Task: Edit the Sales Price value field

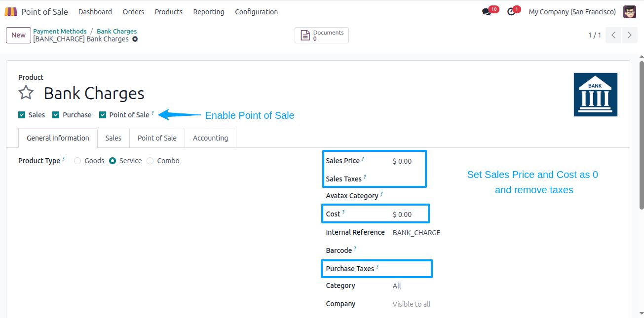Action: (x=408, y=161)
